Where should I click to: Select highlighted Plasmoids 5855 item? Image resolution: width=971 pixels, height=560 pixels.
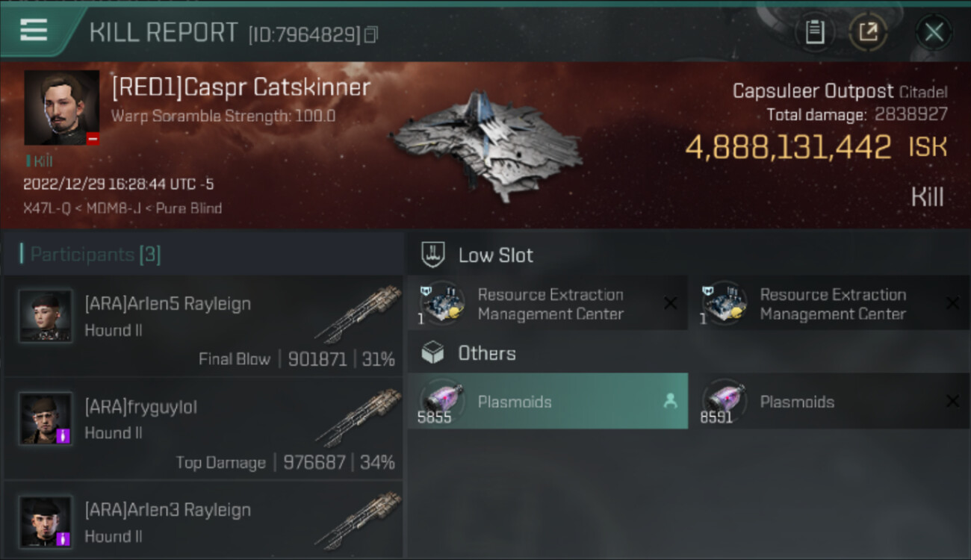547,401
